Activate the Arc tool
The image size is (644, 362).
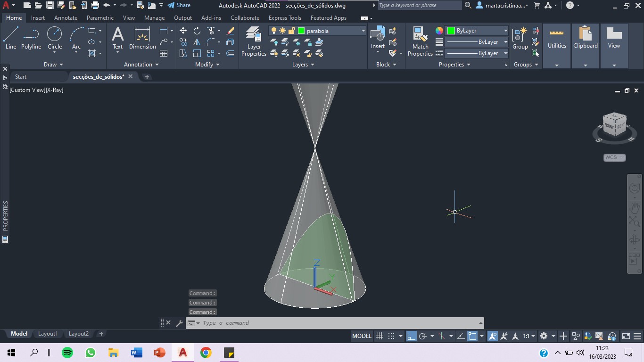pyautogui.click(x=76, y=38)
